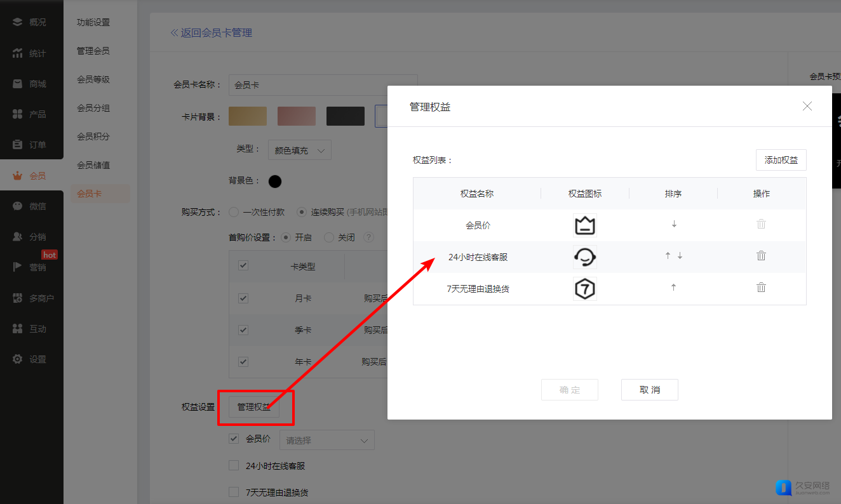Check the 24小时在线客服 checkbox
The width and height of the screenshot is (841, 504).
click(x=234, y=466)
